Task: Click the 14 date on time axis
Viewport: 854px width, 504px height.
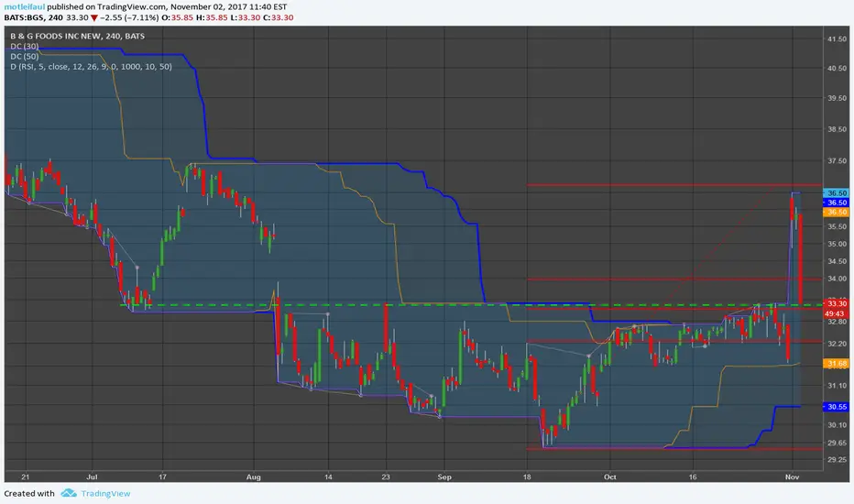Action: click(328, 477)
